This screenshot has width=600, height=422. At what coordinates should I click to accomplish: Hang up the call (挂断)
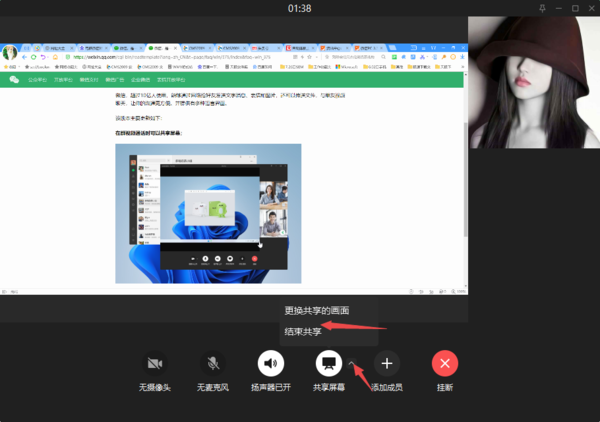tap(445, 363)
